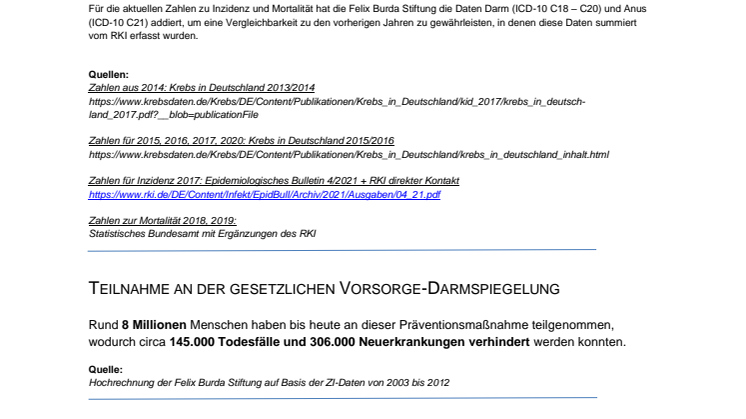Click the krebsdaten.de kid_2017 URL line
This screenshot has height=419, width=746.
[343, 102]
